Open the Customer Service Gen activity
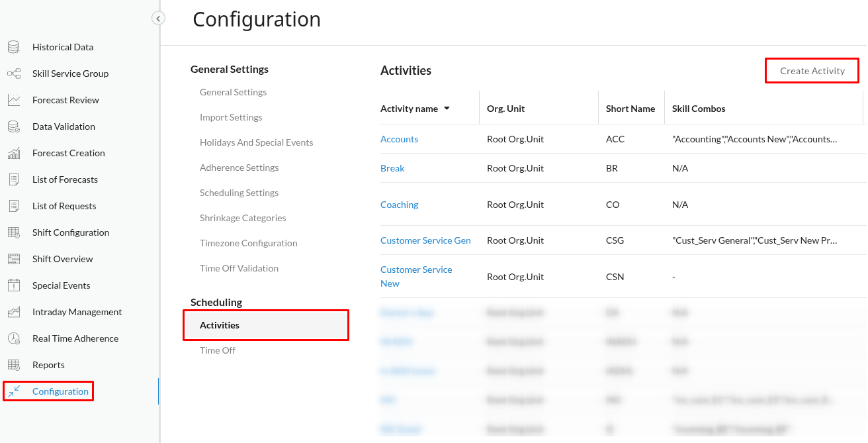The width and height of the screenshot is (868, 443). point(425,240)
